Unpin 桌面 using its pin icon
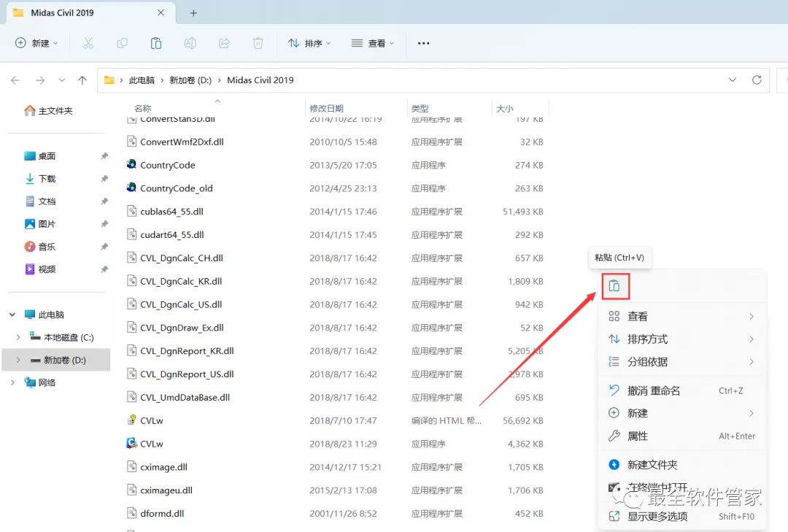Image resolution: width=788 pixels, height=532 pixels. [104, 156]
